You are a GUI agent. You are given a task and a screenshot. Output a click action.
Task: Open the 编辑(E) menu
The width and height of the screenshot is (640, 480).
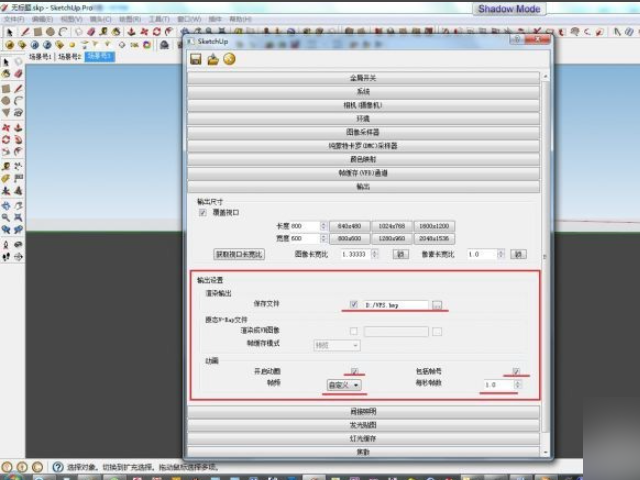coord(42,19)
